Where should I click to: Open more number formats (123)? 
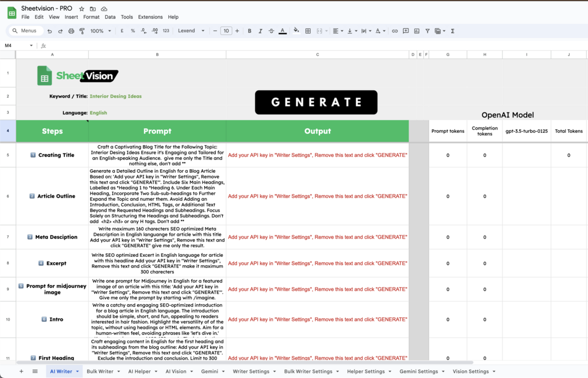click(x=166, y=31)
